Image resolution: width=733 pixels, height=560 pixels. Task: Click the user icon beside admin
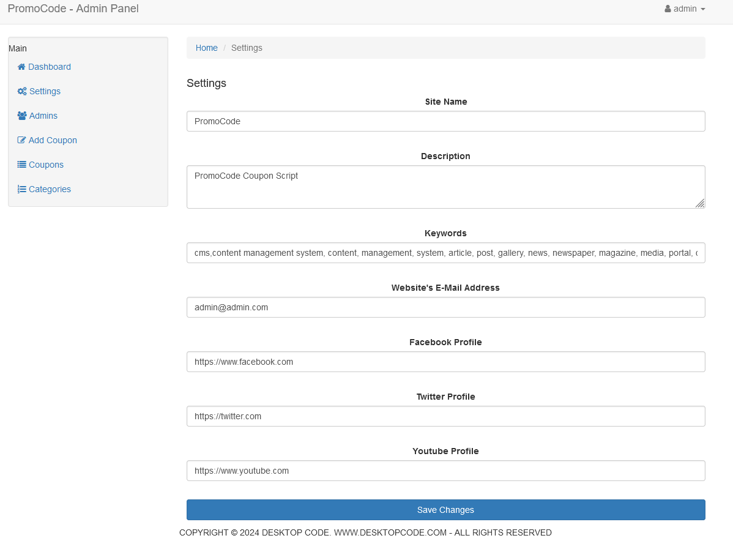click(668, 9)
